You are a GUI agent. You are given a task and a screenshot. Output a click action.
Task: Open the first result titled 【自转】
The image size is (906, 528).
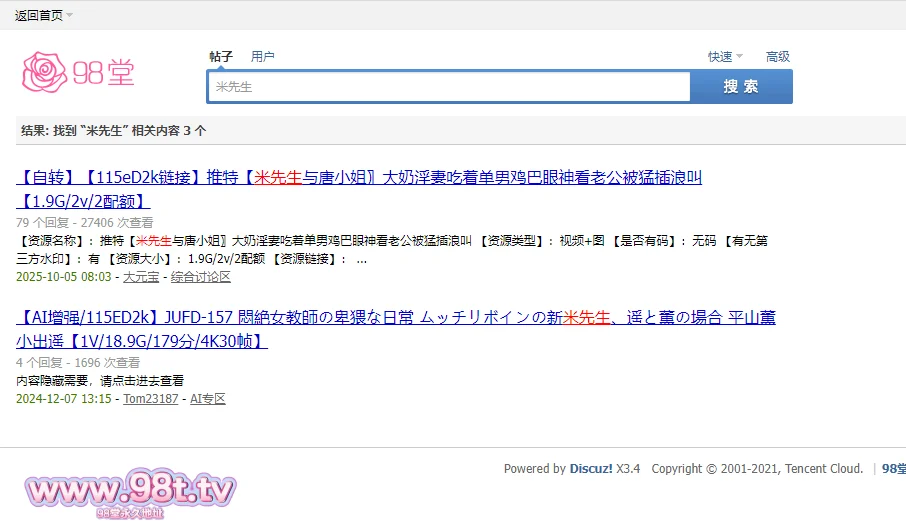(x=360, y=178)
